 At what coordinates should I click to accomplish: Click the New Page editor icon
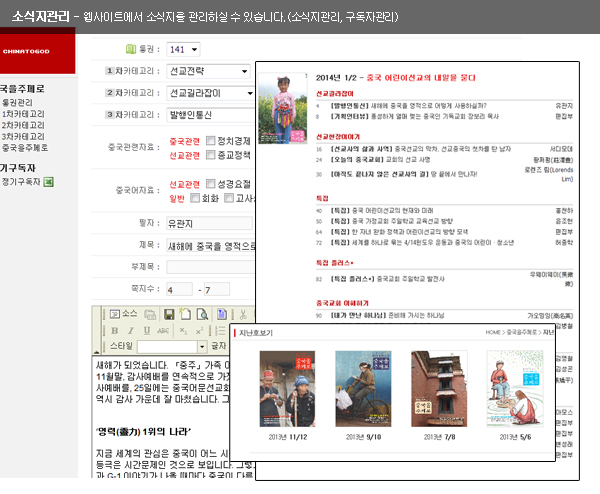pos(186,314)
